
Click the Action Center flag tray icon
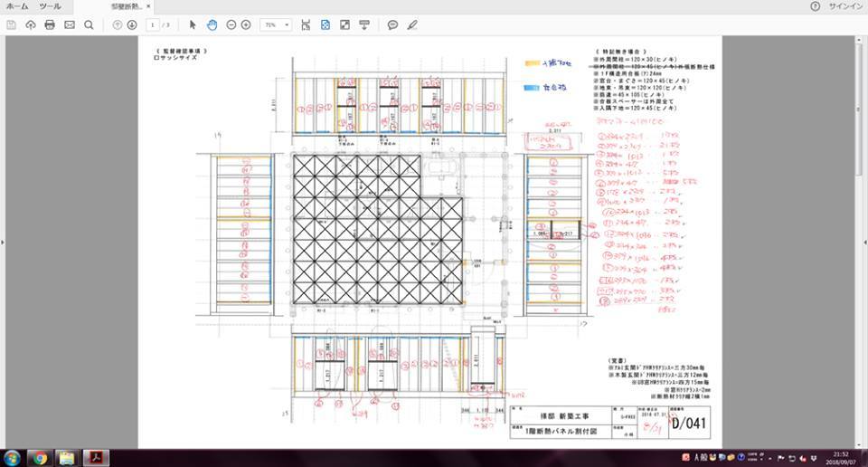pyautogui.click(x=781, y=458)
